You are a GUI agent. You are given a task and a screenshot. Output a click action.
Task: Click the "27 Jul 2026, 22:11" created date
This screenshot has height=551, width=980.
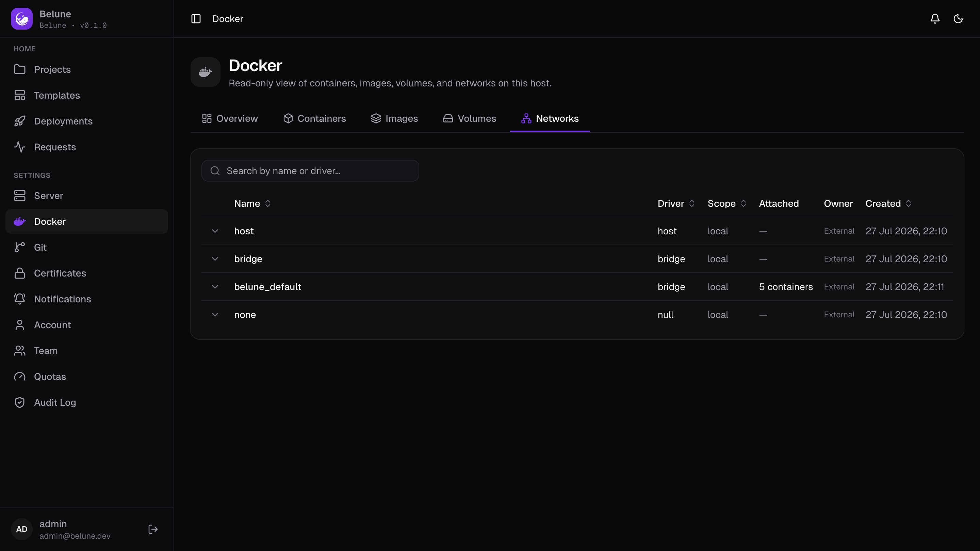[905, 287]
